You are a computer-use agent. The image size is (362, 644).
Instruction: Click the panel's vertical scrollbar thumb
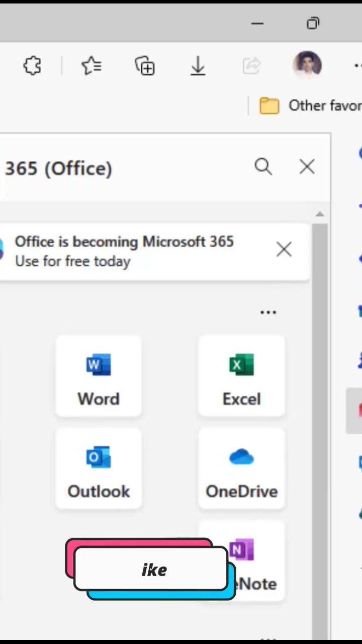point(320,403)
